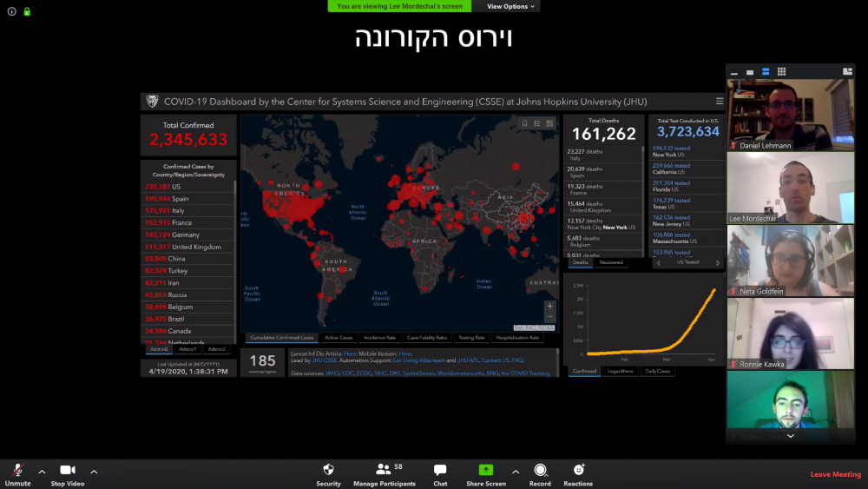Select Neta Goldfein's video thumbnail
Viewport: 868px width, 489px height.
[791, 261]
